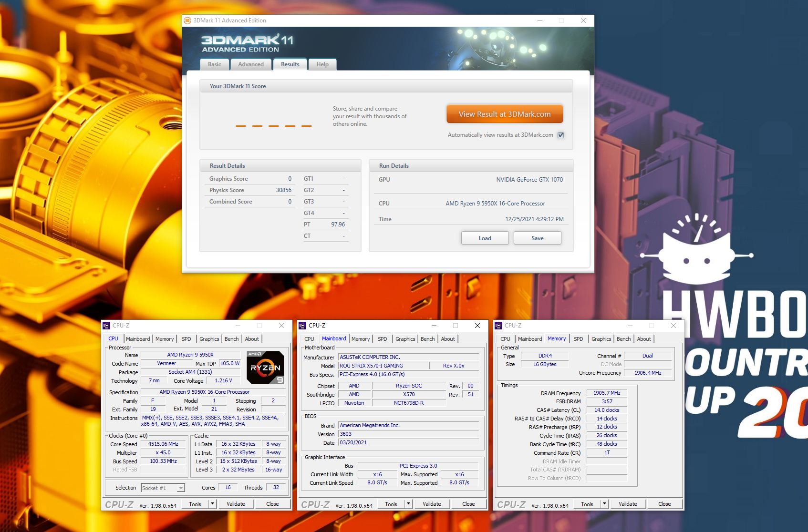The image size is (808, 532).
Task: Switch to Graphics tab in right CPU-Z window
Action: [601, 339]
